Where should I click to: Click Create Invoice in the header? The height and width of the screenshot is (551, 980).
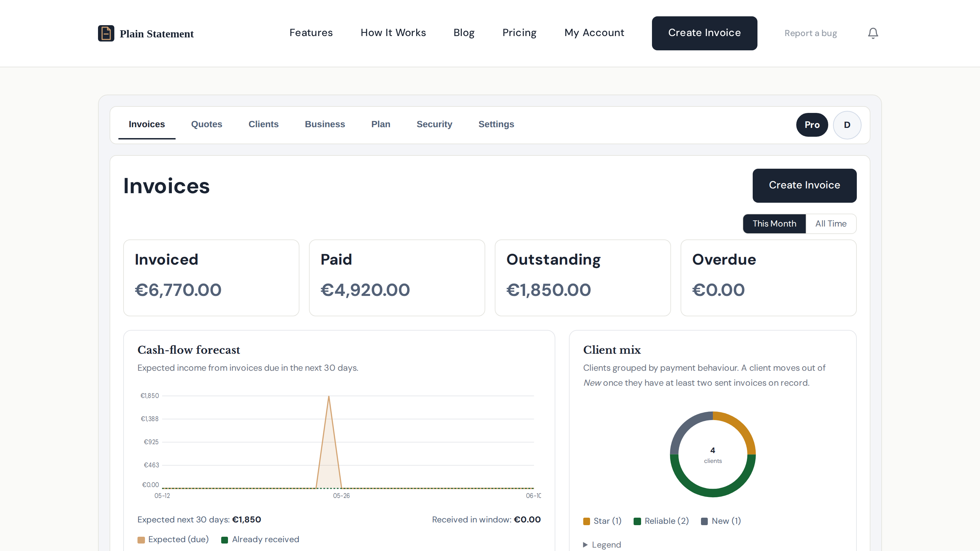click(704, 33)
